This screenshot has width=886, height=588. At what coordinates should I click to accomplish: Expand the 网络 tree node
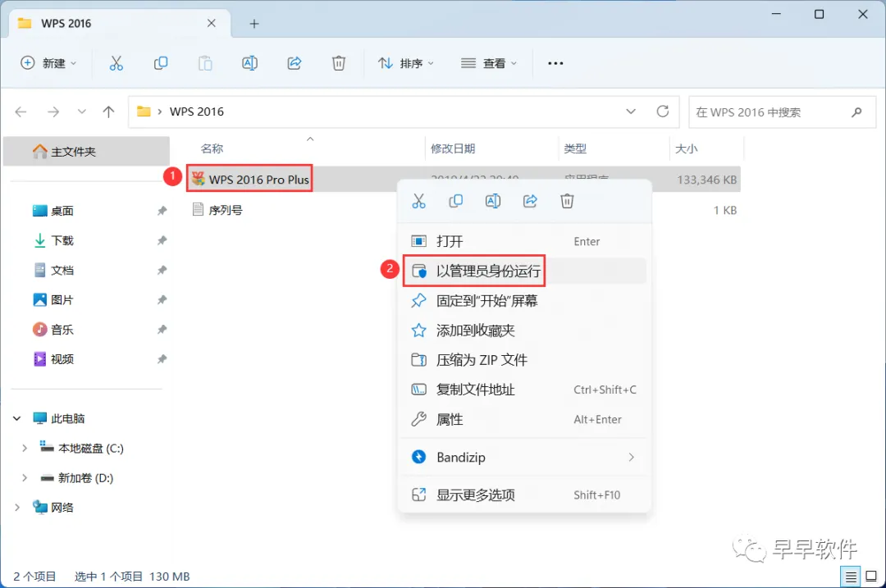pos(17,508)
